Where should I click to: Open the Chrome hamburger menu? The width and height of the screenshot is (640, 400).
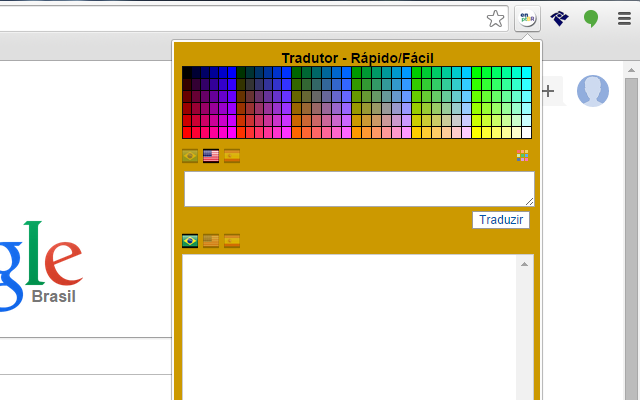pyautogui.click(x=624, y=19)
